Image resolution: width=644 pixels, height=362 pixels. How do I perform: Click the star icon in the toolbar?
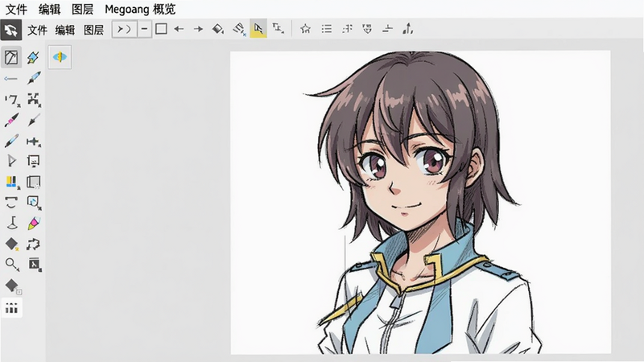(306, 29)
